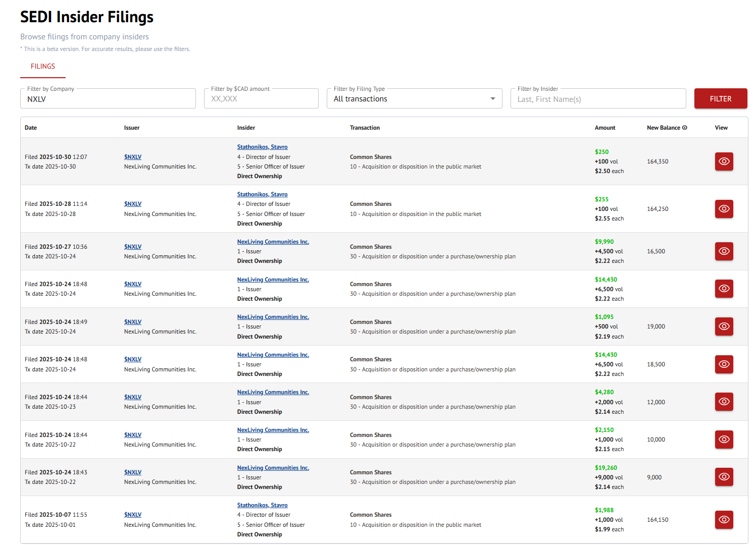Click the "+9,000 vol" volume text

pos(609,477)
